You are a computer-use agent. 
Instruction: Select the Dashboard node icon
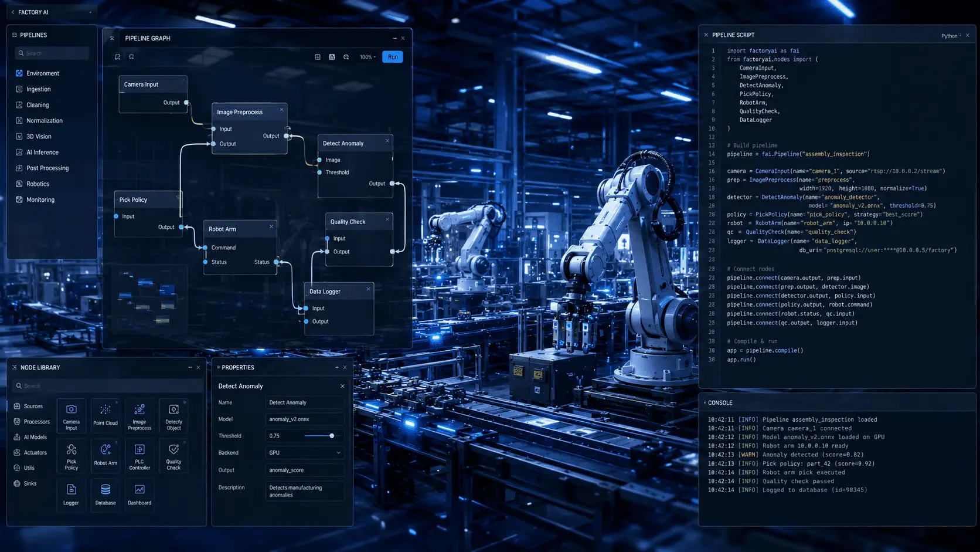coord(139,495)
